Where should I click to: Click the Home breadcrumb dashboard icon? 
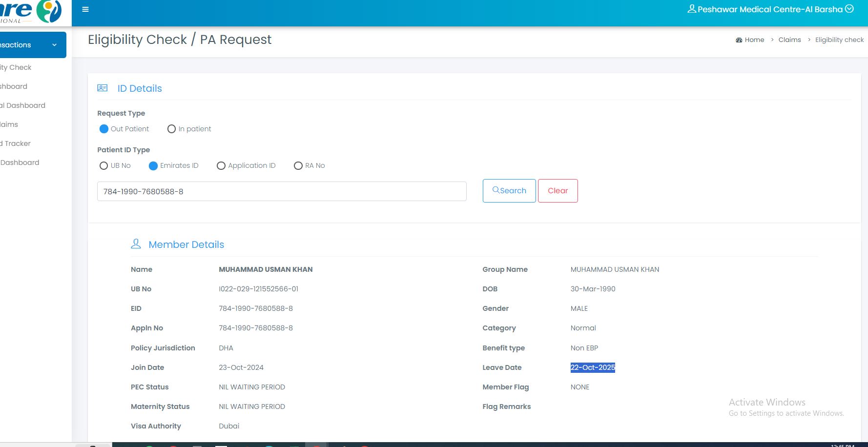click(x=739, y=40)
